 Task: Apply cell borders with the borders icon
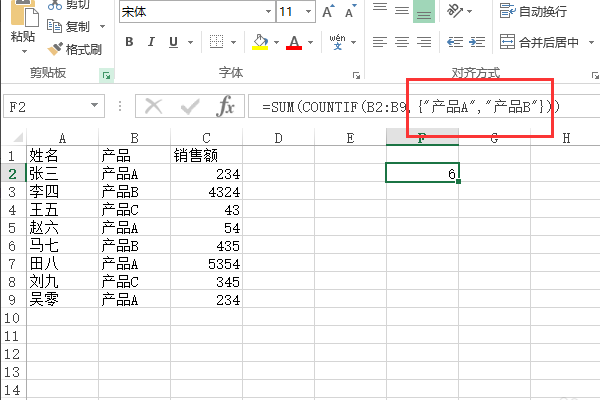(x=217, y=42)
